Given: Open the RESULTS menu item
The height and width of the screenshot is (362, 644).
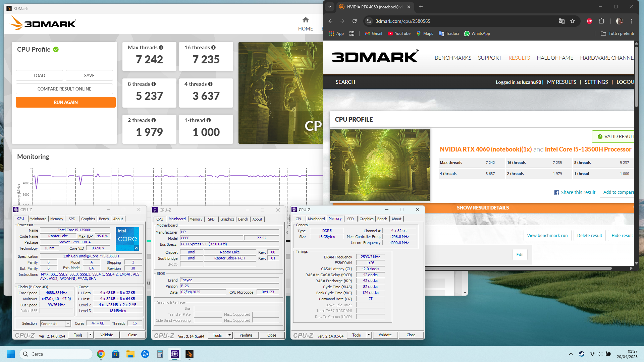Looking at the screenshot, I should [519, 58].
